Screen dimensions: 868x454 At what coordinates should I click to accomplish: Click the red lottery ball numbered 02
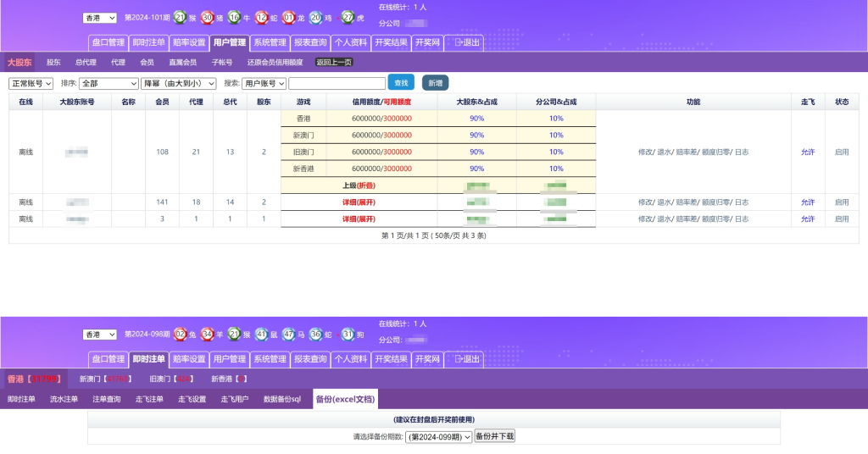[x=180, y=335]
